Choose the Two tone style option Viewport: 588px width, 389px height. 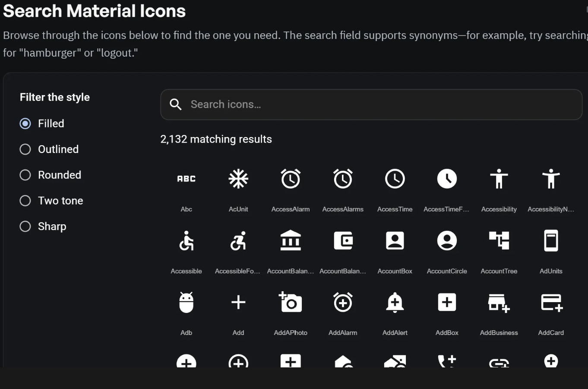tap(25, 201)
